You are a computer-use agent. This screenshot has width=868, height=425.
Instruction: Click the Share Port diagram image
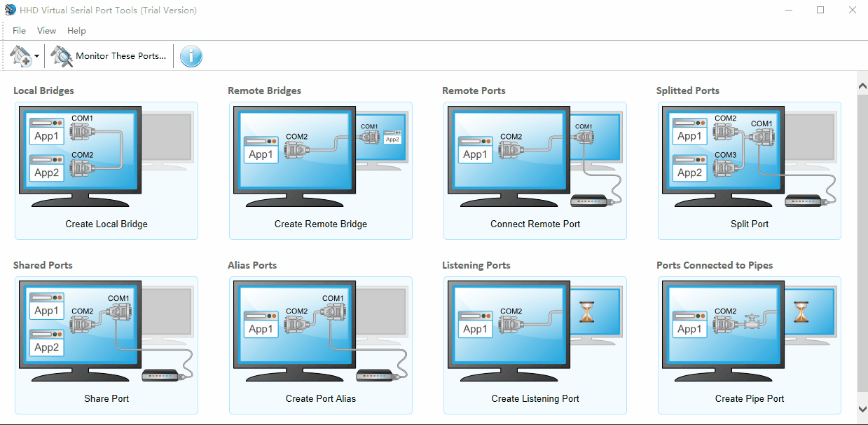coord(106,332)
